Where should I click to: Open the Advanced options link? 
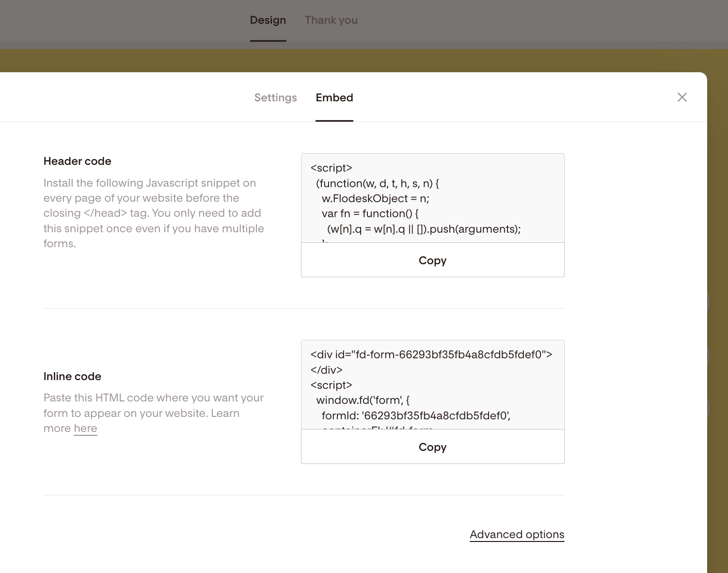click(517, 534)
